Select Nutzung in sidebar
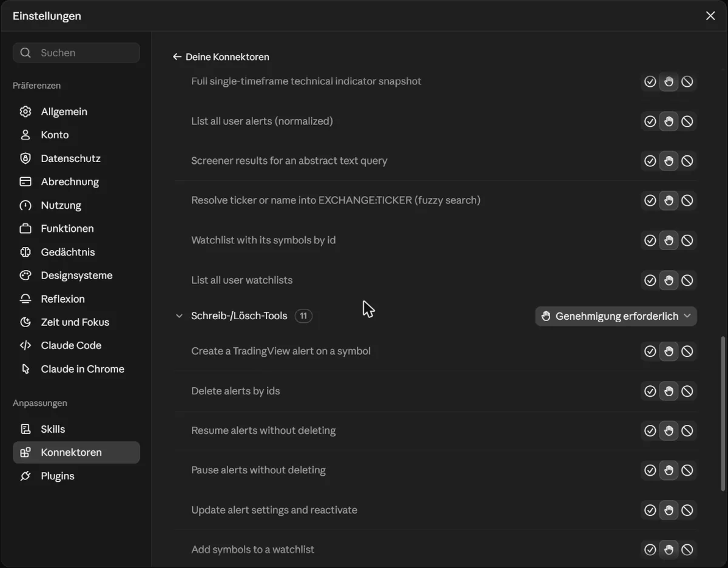 pyautogui.click(x=76, y=205)
